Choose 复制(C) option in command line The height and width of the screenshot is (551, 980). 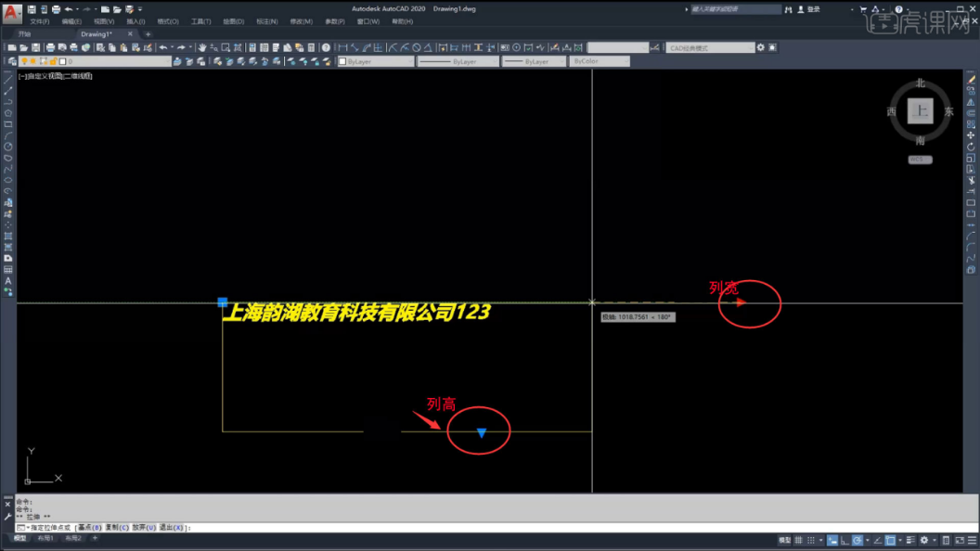coord(116,527)
